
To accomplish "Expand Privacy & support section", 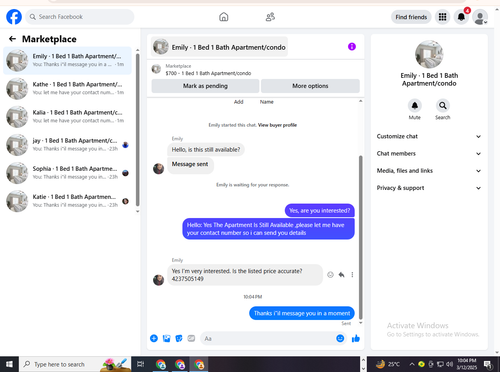I will [429, 188].
